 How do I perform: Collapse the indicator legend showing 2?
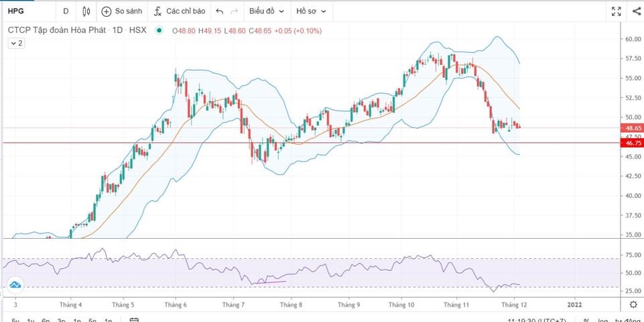pyautogui.click(x=17, y=43)
